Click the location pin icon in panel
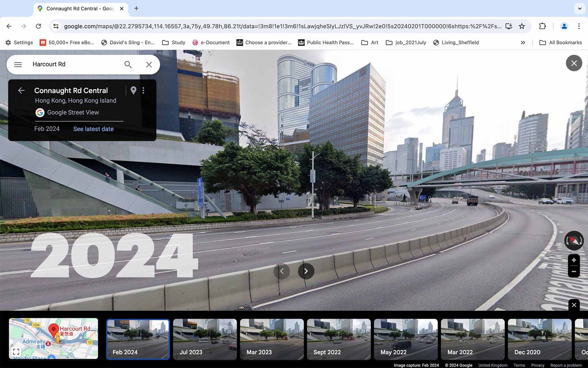The height and width of the screenshot is (368, 588). [x=133, y=91]
